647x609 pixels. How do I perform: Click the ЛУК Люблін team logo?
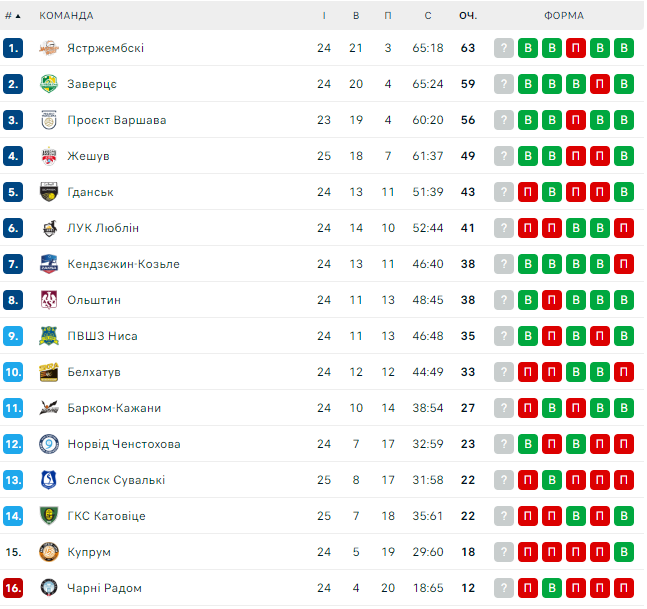48,228
